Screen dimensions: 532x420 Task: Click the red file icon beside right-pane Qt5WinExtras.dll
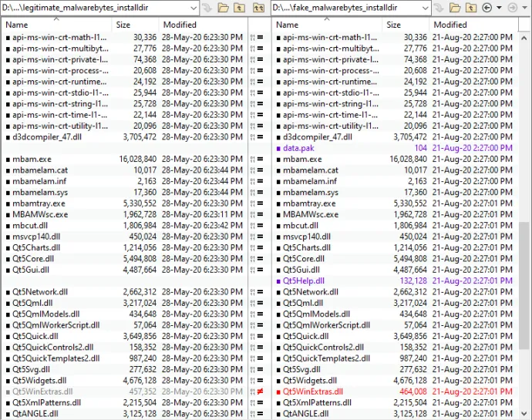click(278, 391)
